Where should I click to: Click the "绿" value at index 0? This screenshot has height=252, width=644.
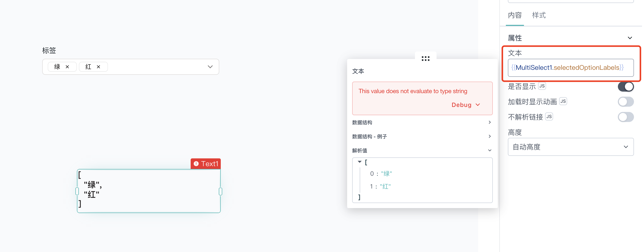386,174
